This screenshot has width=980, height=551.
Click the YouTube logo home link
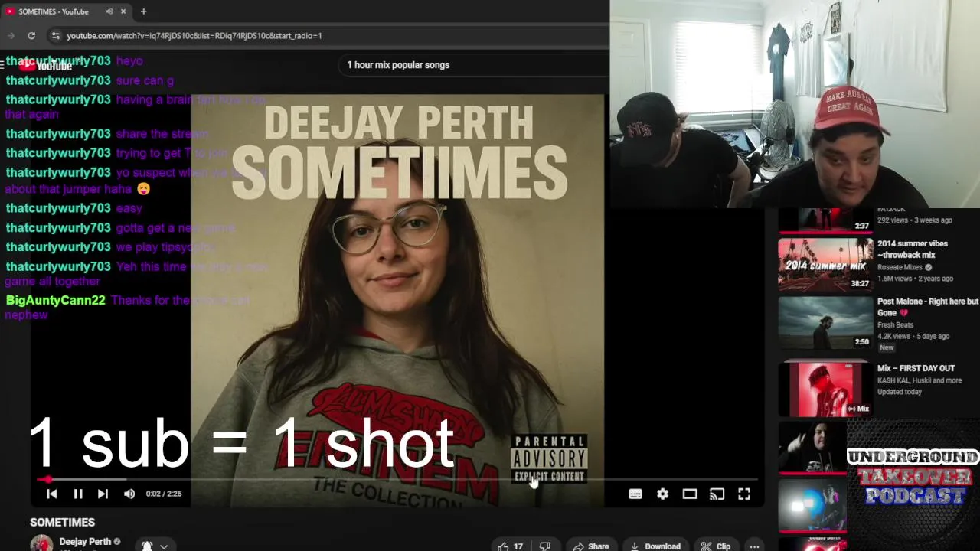point(46,66)
